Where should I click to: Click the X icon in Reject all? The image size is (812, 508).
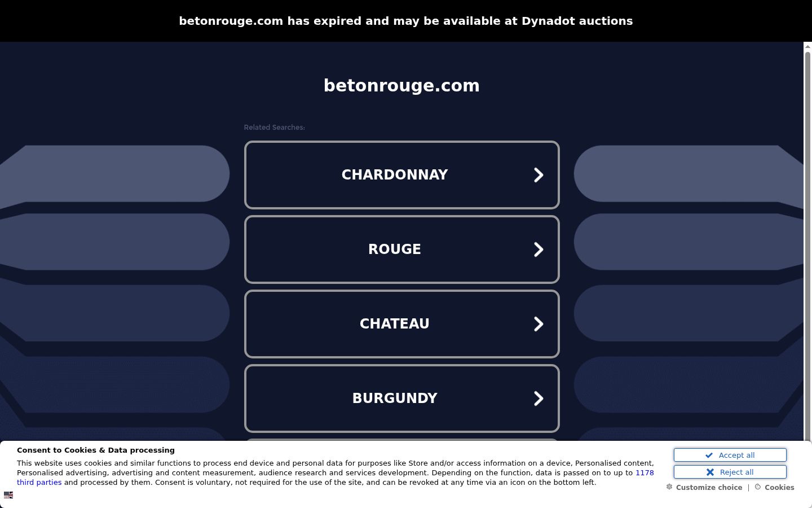click(x=710, y=472)
